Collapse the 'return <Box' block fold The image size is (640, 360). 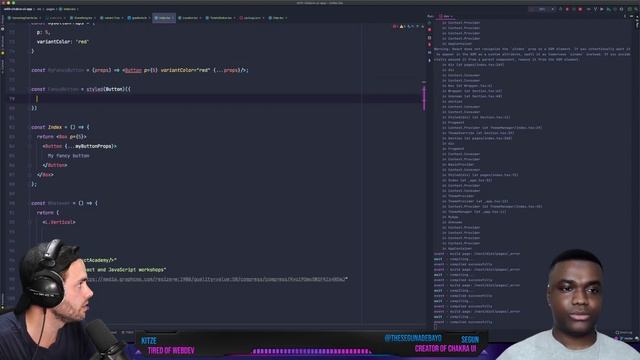[30, 137]
